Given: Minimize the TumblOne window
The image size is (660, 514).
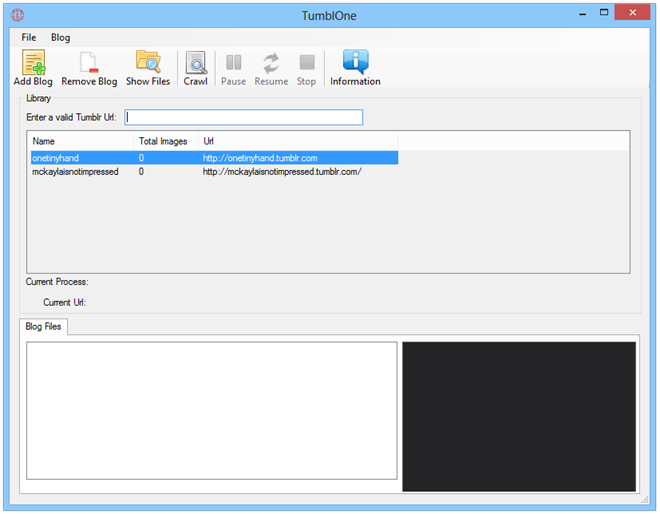Looking at the screenshot, I should 583,13.
